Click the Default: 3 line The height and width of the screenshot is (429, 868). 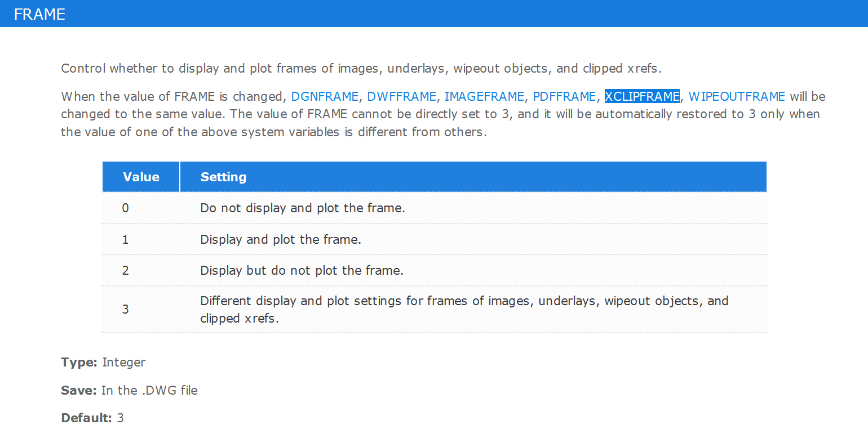coord(92,418)
